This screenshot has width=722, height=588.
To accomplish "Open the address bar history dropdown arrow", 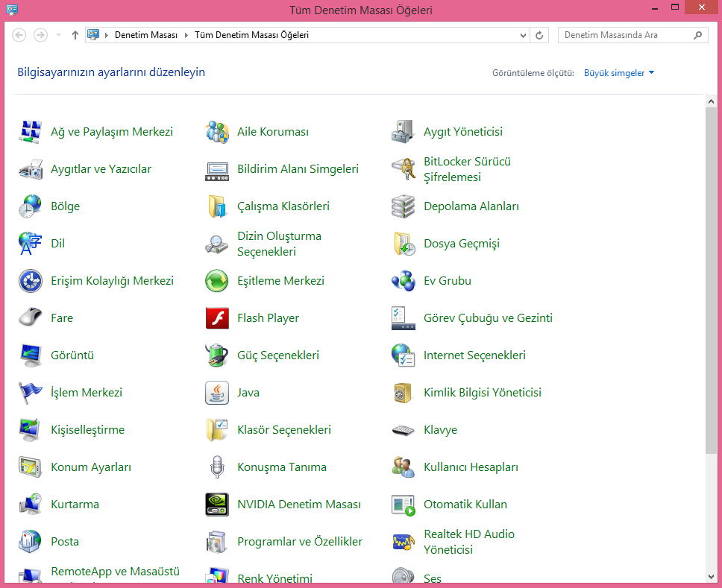I will tap(523, 35).
